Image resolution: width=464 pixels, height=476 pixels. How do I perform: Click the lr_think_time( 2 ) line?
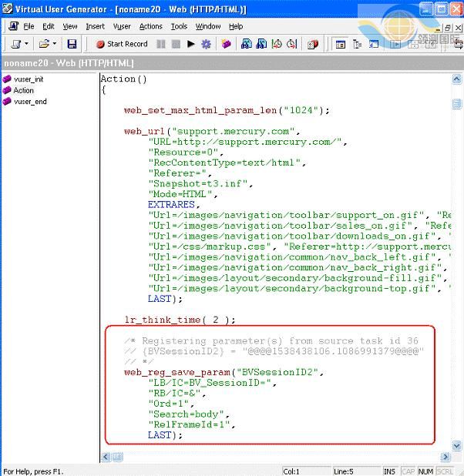[x=180, y=320]
